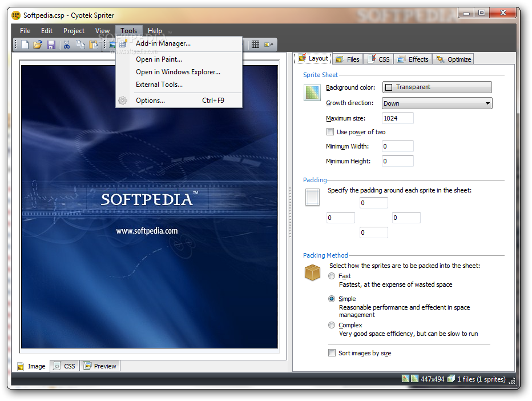This screenshot has height=401, width=532.
Task: Click the sprite sheet icon beside Background color
Action: (312, 93)
